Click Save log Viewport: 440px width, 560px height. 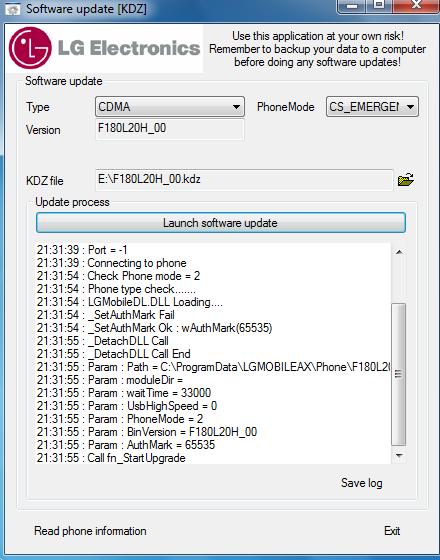click(361, 483)
